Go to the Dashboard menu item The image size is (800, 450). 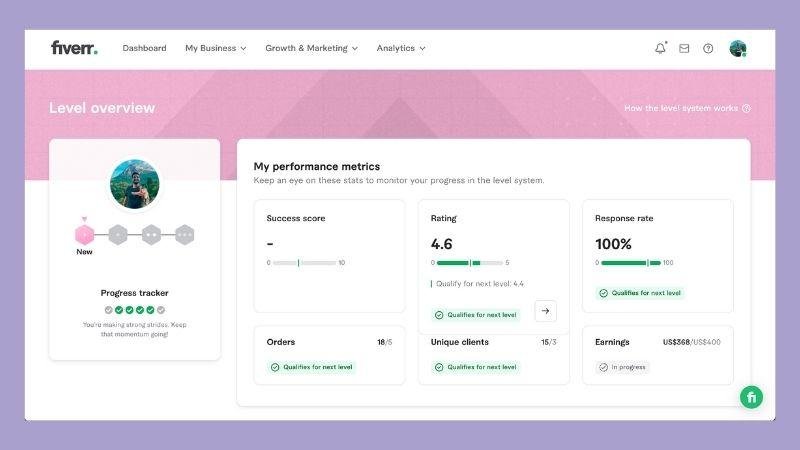(x=144, y=48)
